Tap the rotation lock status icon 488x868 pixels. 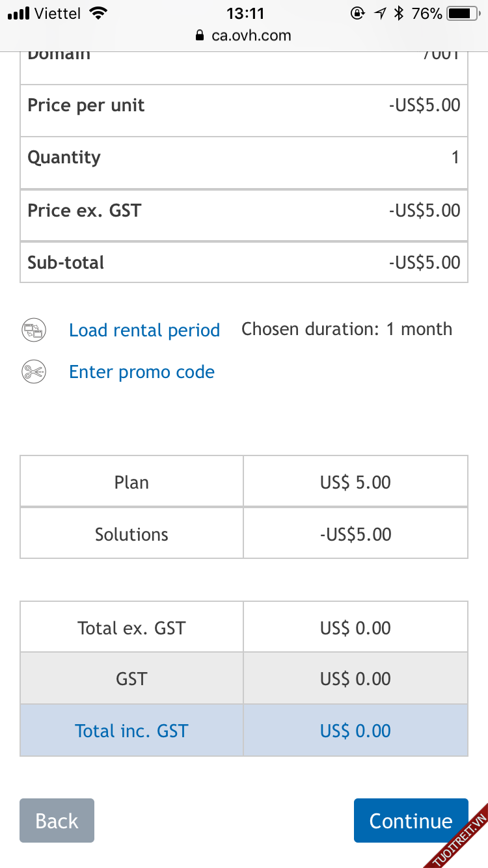coord(357,13)
